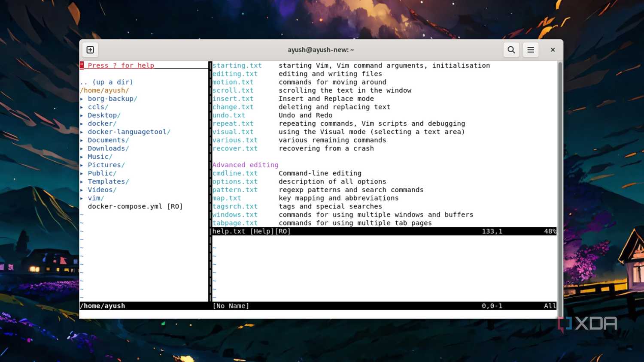Viewport: 644px width, 362px height.
Task: Expand the Pictures folder arrow
Action: point(82,165)
